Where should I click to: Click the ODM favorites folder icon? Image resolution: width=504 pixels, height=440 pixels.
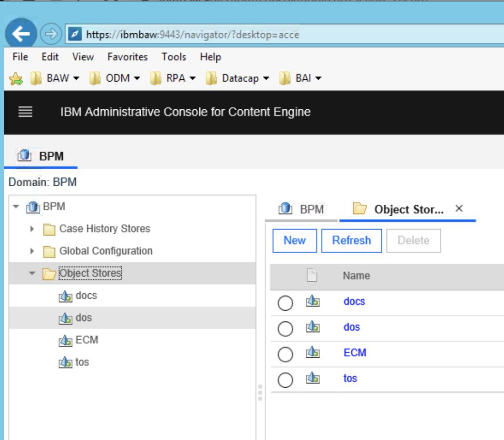[x=95, y=78]
